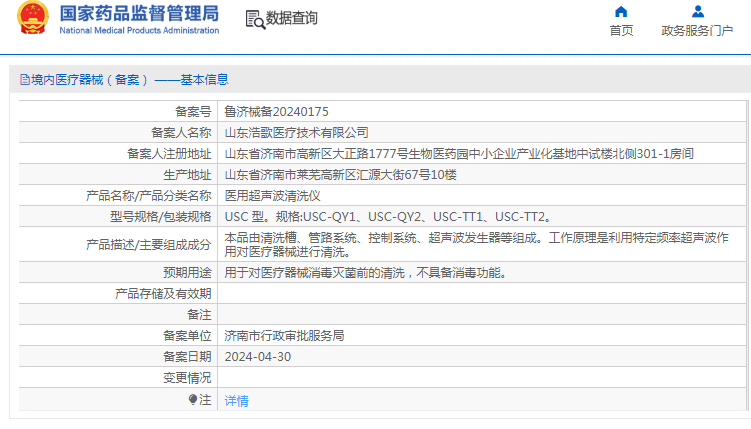Click the 备案人名称 row label

pyautogui.click(x=181, y=133)
